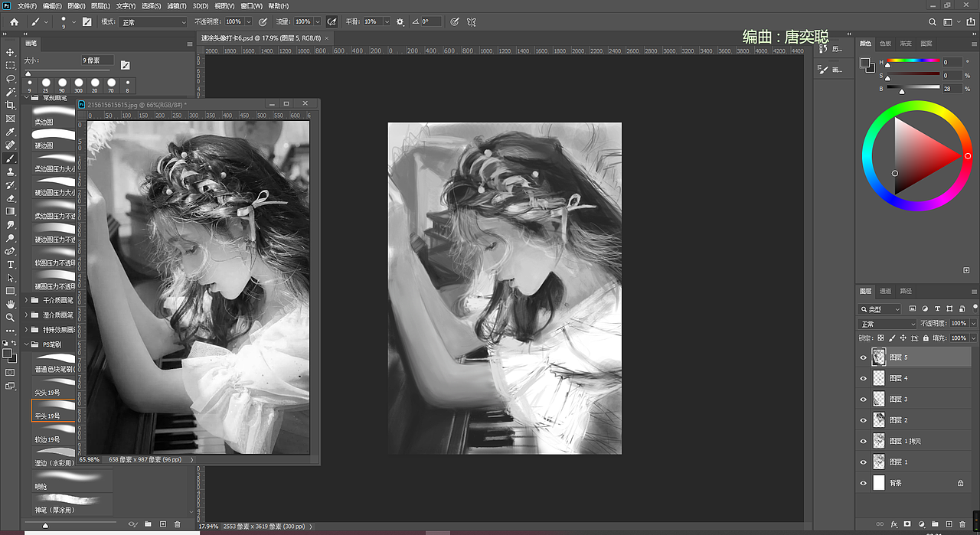The height and width of the screenshot is (535, 980).
Task: Select the Clone Stamp tool
Action: [x=11, y=171]
